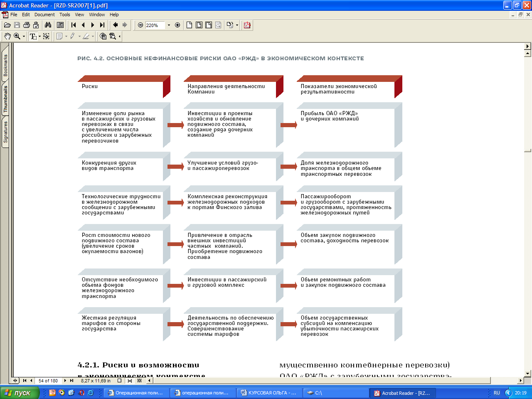Click the vertical scrollbar up arrow
The image size is (532, 399).
click(x=528, y=54)
